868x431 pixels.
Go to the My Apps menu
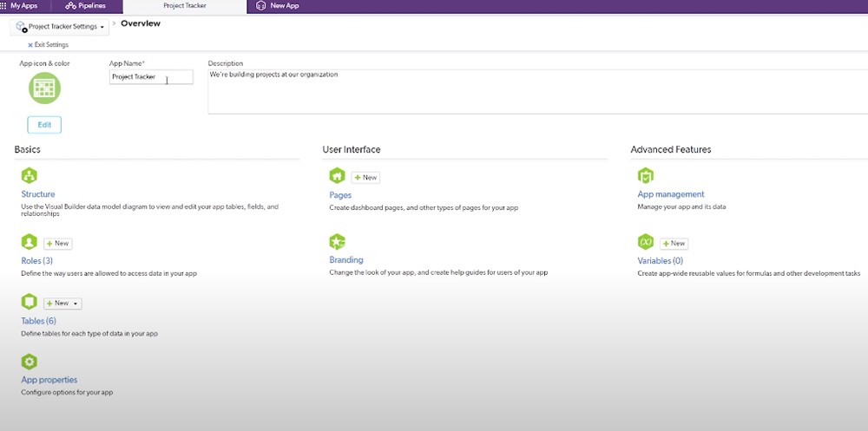click(19, 6)
